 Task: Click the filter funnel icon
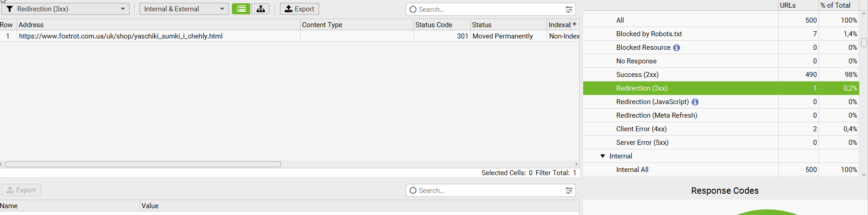tap(10, 9)
